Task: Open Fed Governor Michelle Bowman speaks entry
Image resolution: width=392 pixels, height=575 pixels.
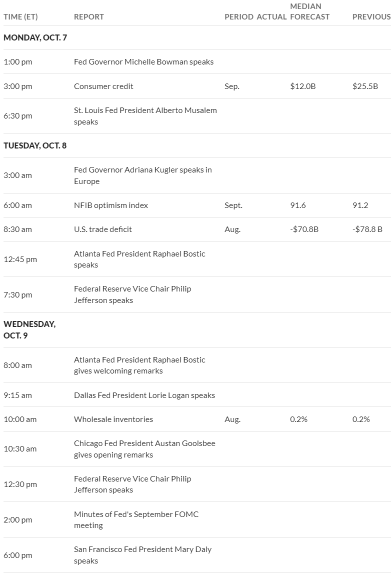Action: (x=143, y=61)
